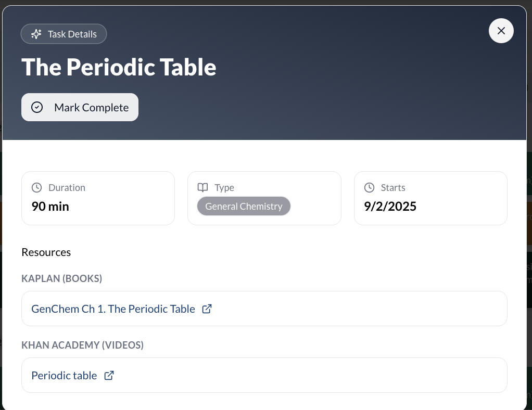The width and height of the screenshot is (532, 410).
Task: Click The Periodic Table dialog title
Action: (x=119, y=67)
